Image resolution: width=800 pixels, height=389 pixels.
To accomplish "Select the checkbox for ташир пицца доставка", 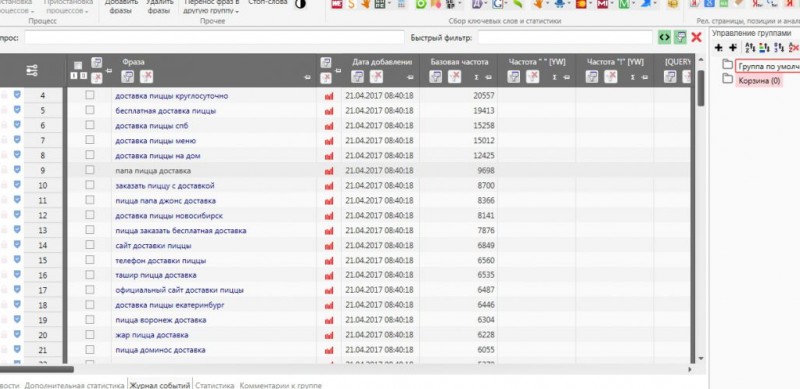I will pos(90,275).
